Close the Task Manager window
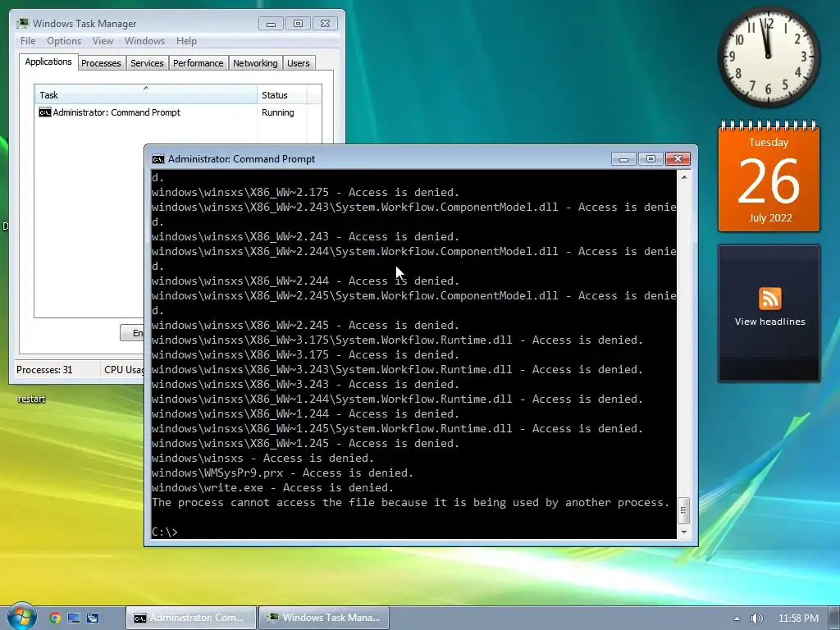Viewport: 840px width, 630px height. click(325, 24)
